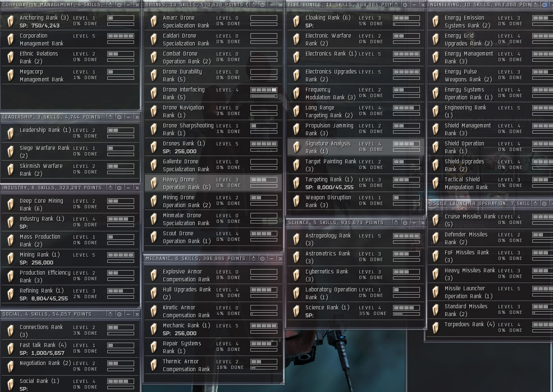Click the Science window title text
This screenshot has width=553, height=392.
tap(335, 222)
